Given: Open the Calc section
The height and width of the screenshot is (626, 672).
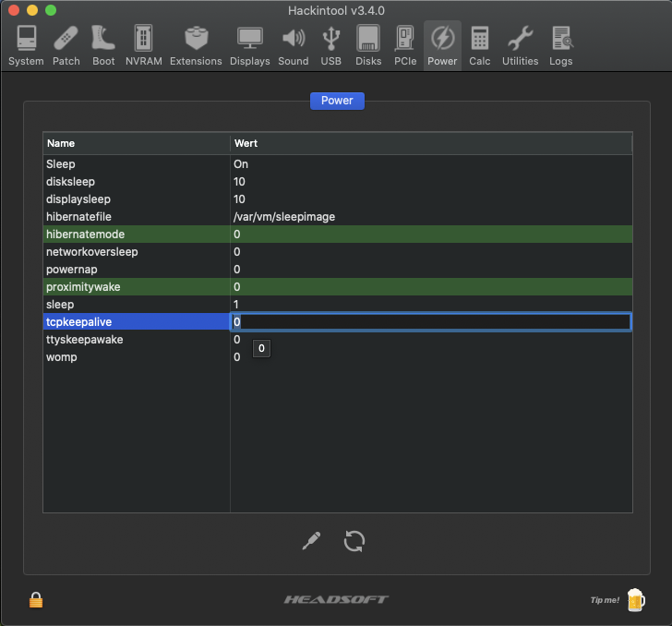Looking at the screenshot, I should (x=480, y=46).
